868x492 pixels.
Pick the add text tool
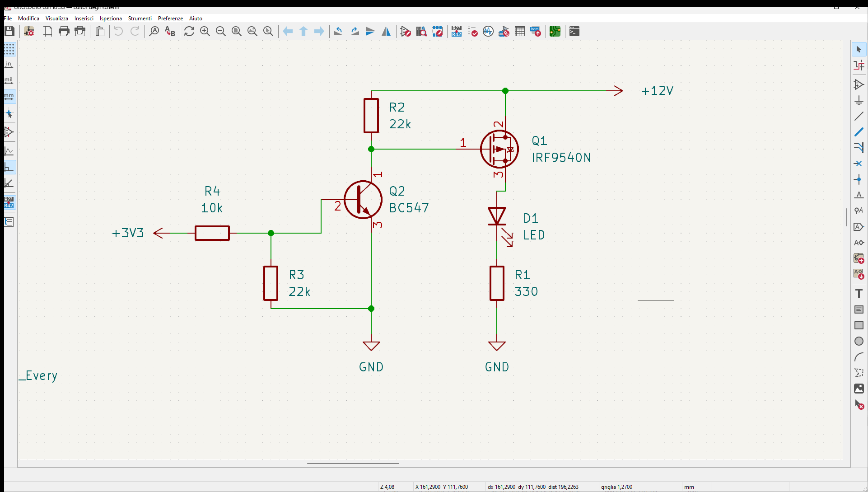[x=859, y=294]
